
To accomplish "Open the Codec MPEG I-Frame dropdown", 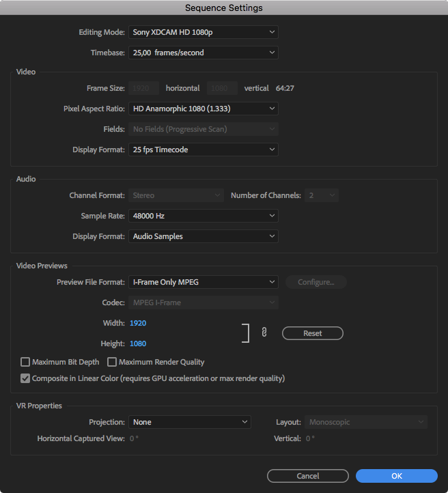I will (204, 302).
